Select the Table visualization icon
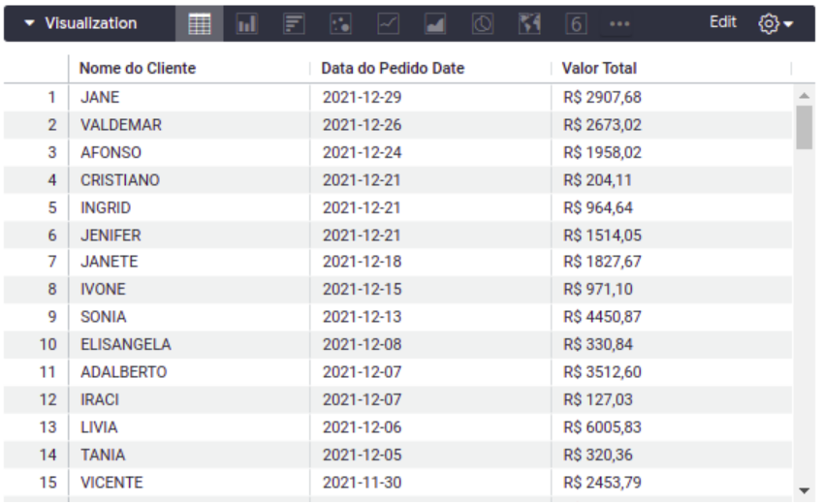The width and height of the screenshot is (823, 504). coord(200,23)
